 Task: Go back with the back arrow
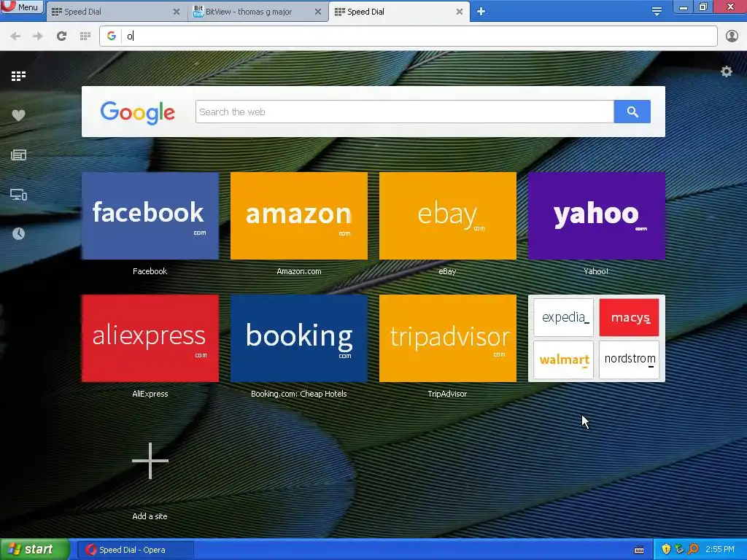coord(15,36)
